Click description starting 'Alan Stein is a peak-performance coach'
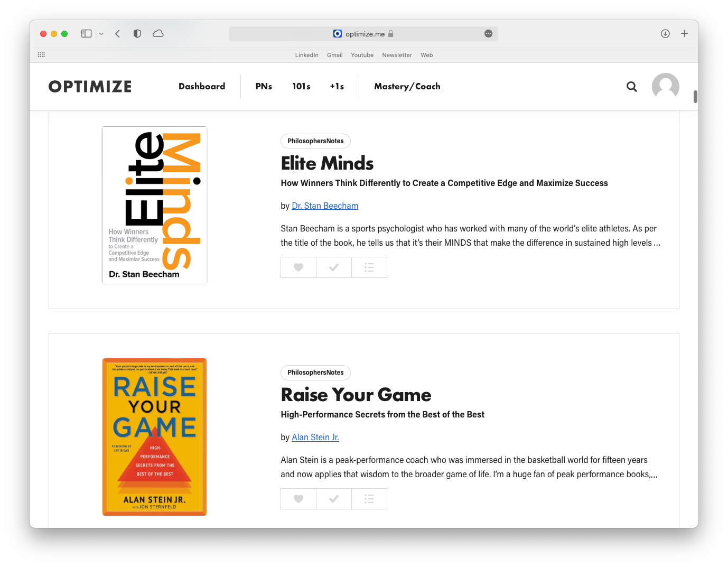The image size is (728, 567). [469, 467]
